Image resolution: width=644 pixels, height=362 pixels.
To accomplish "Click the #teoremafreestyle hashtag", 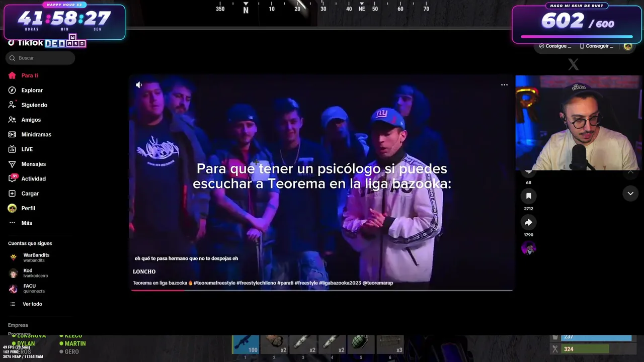I will click(214, 283).
